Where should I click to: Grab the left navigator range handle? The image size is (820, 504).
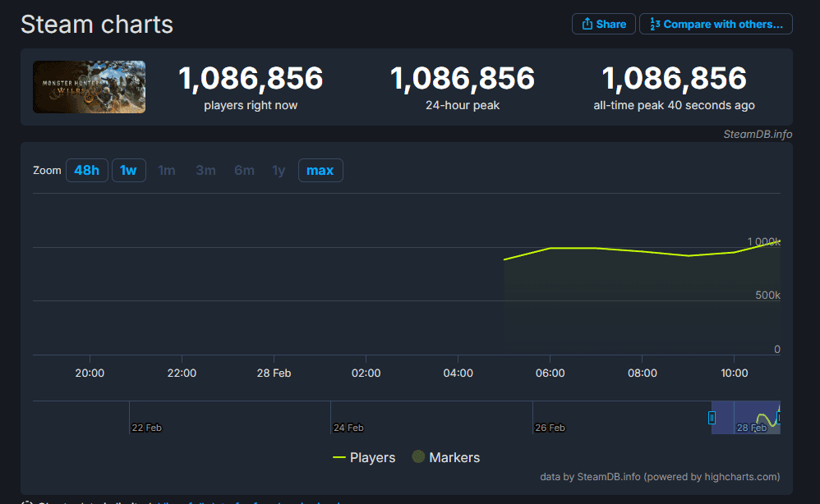click(712, 418)
